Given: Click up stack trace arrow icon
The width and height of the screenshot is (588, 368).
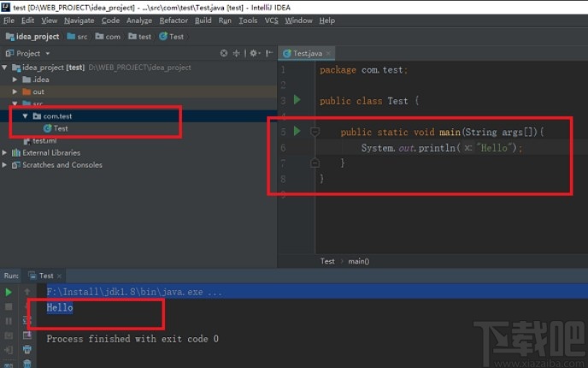Looking at the screenshot, I should click(x=27, y=291).
